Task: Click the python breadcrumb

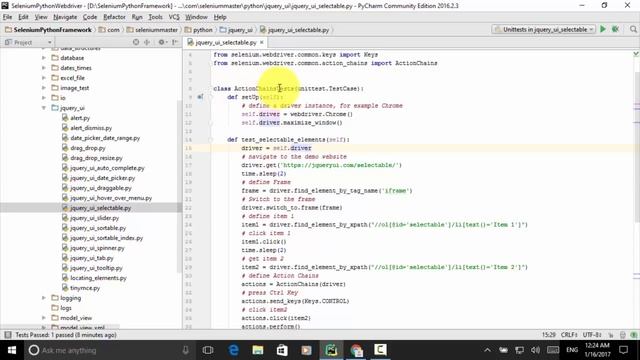Action: point(199,30)
